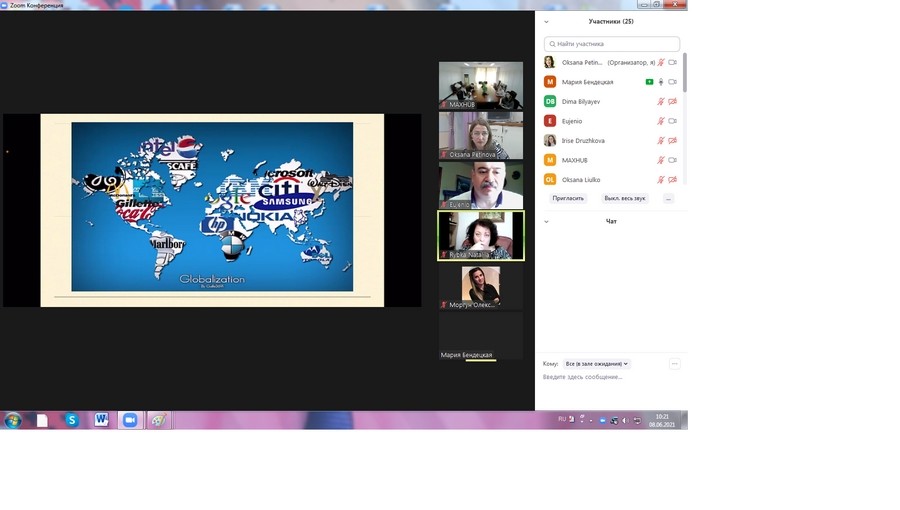This screenshot has height=510, width=900.
Task: Click the Zoom icon in the taskbar
Action: (130, 420)
